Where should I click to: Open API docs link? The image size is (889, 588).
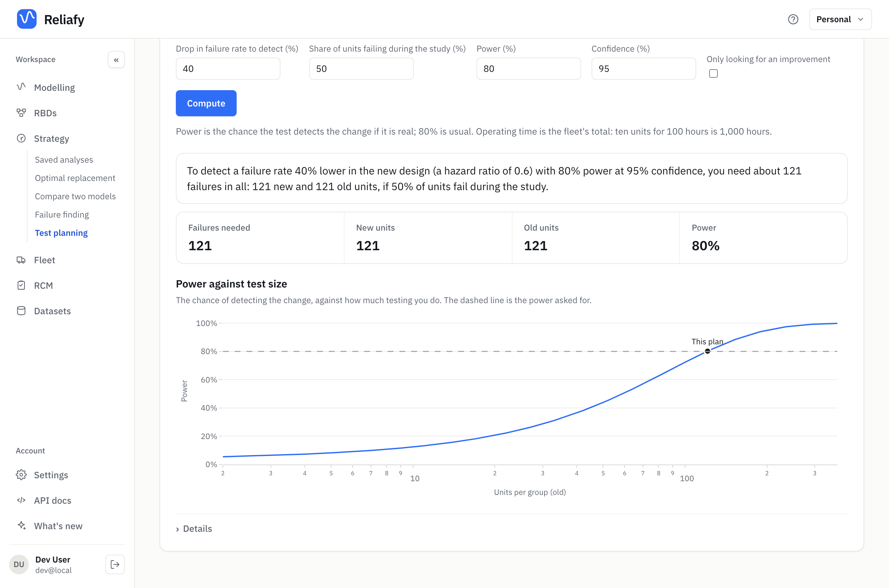(x=53, y=500)
